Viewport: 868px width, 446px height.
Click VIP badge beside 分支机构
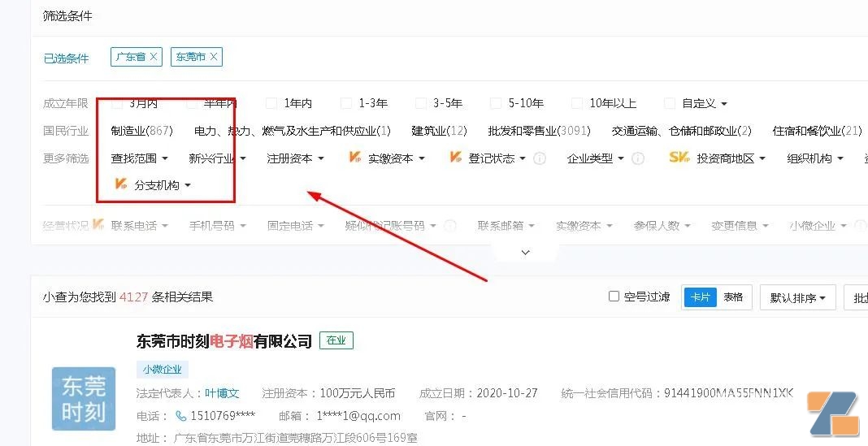121,184
